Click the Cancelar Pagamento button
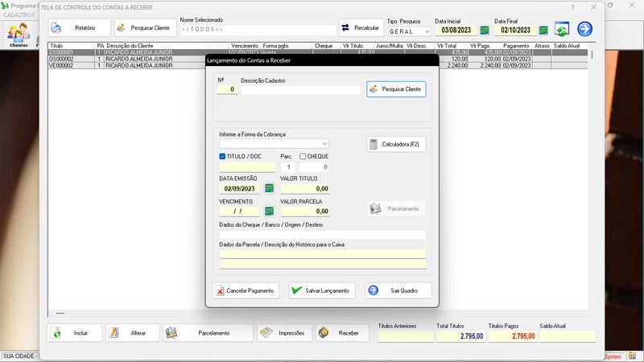Image resolution: width=644 pixels, height=362 pixels. (246, 290)
